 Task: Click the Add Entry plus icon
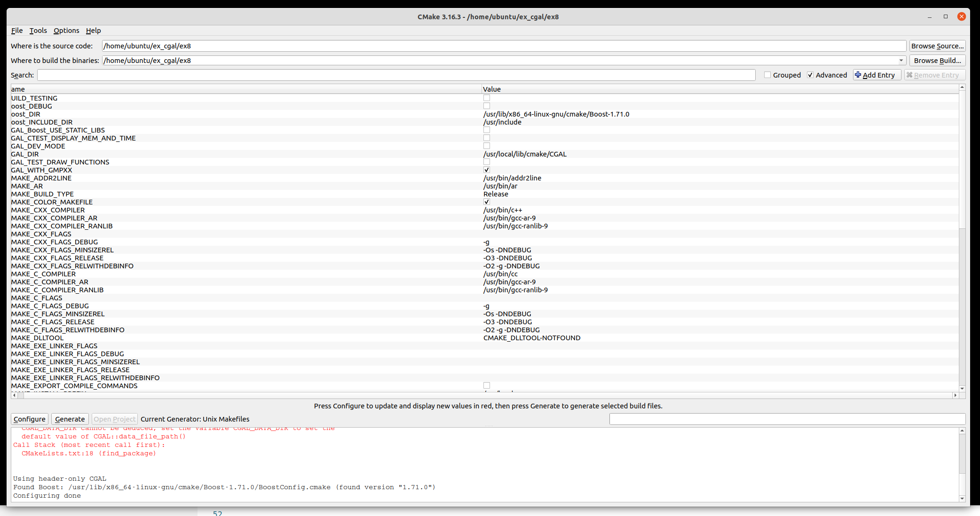tap(858, 75)
